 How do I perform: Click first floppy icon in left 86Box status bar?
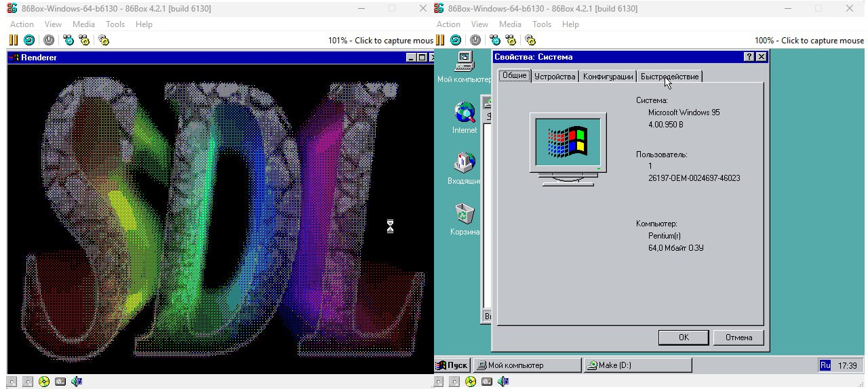pyautogui.click(x=12, y=382)
